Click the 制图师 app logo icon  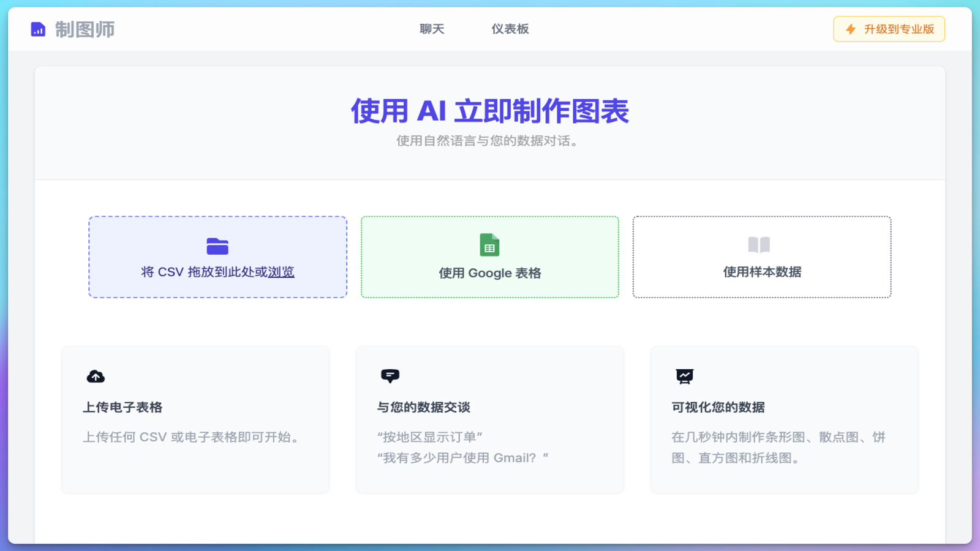[38, 29]
